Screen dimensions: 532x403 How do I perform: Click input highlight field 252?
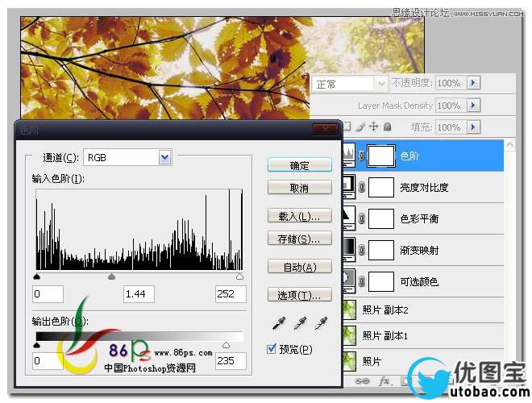(x=231, y=293)
